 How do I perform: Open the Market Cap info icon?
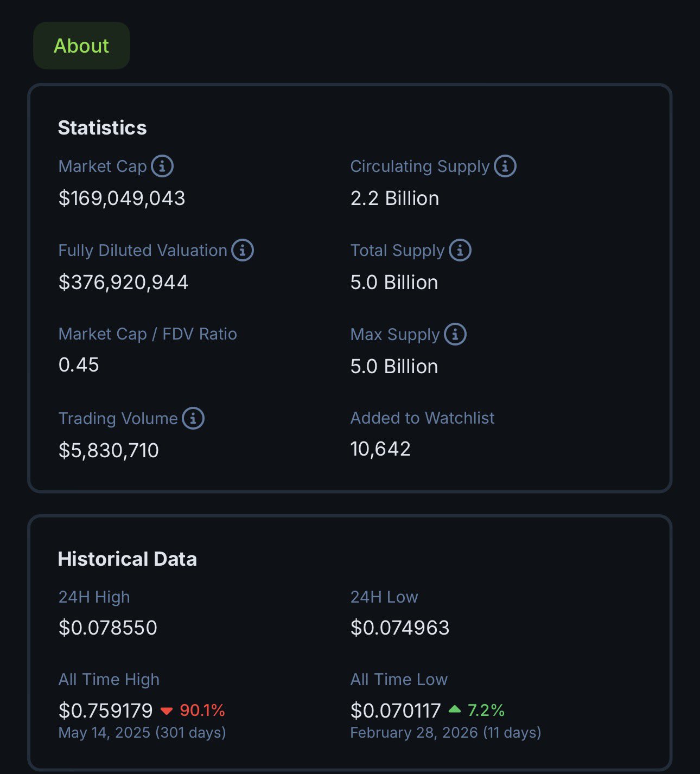point(162,166)
